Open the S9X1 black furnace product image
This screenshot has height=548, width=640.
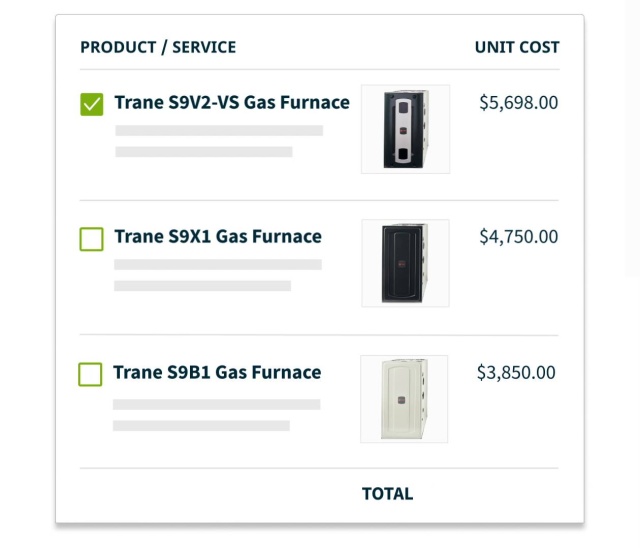pos(405,263)
